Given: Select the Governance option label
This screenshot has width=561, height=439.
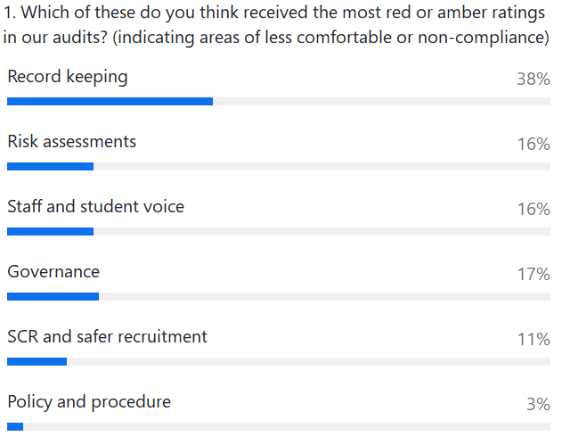Looking at the screenshot, I should 54,272.
